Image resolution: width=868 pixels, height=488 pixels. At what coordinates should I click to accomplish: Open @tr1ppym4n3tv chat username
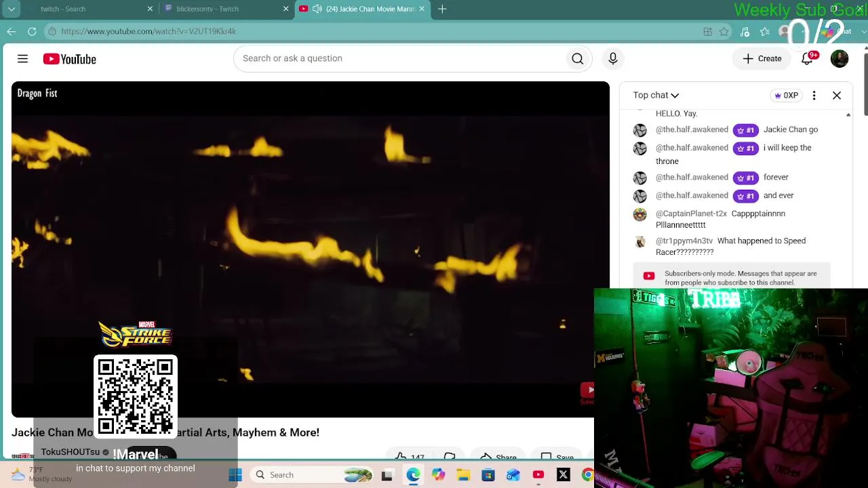pyautogui.click(x=684, y=241)
